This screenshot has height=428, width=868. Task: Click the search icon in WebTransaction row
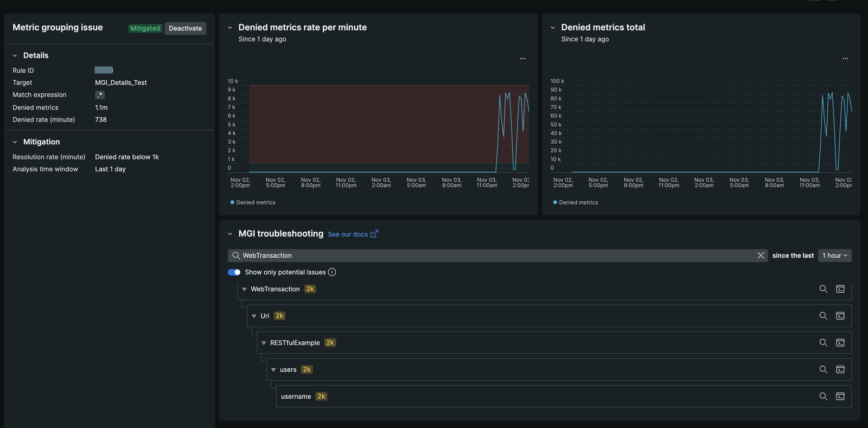823,289
